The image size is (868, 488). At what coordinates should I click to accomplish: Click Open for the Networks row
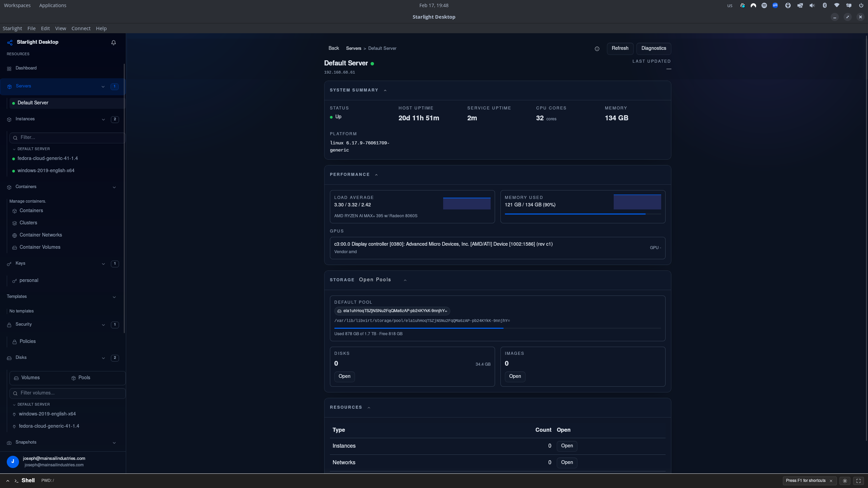click(x=567, y=463)
